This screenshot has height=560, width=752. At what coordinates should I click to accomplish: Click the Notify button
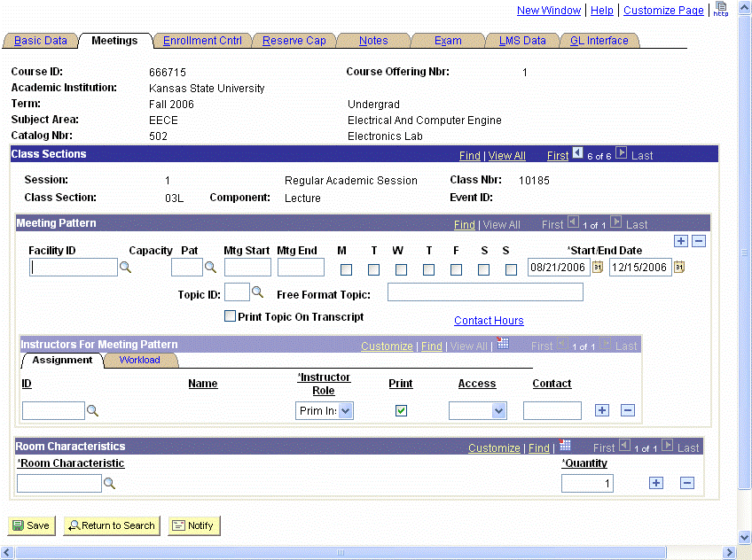tap(193, 525)
